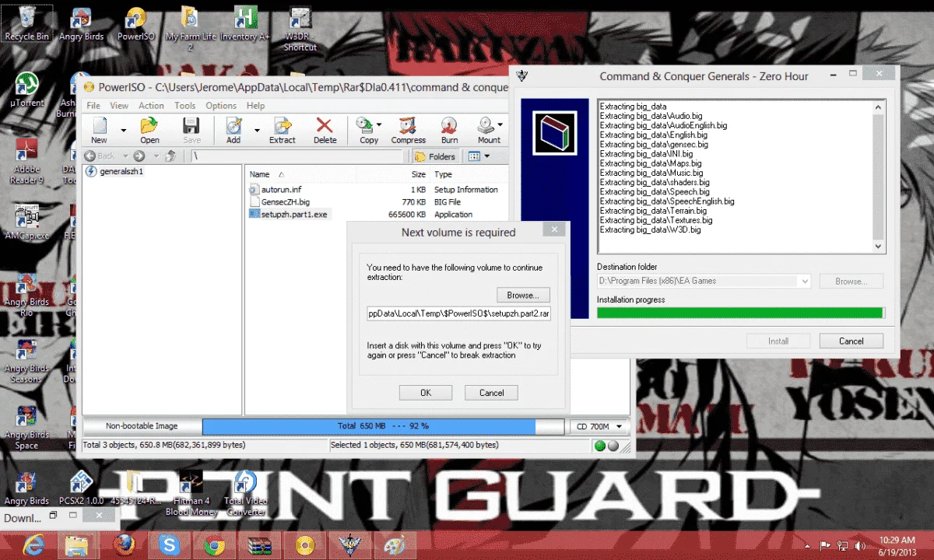Click the Add files toolbar icon
The image size is (934, 560).
click(233, 130)
